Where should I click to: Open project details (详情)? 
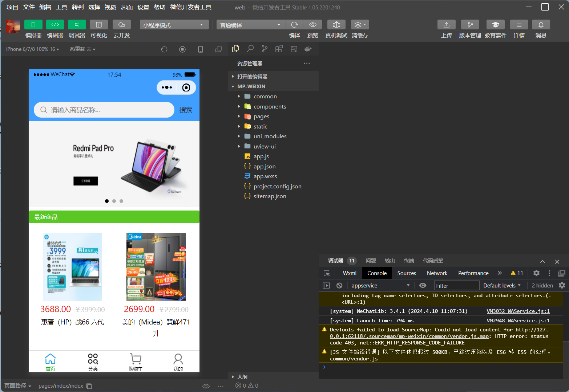coord(519,25)
